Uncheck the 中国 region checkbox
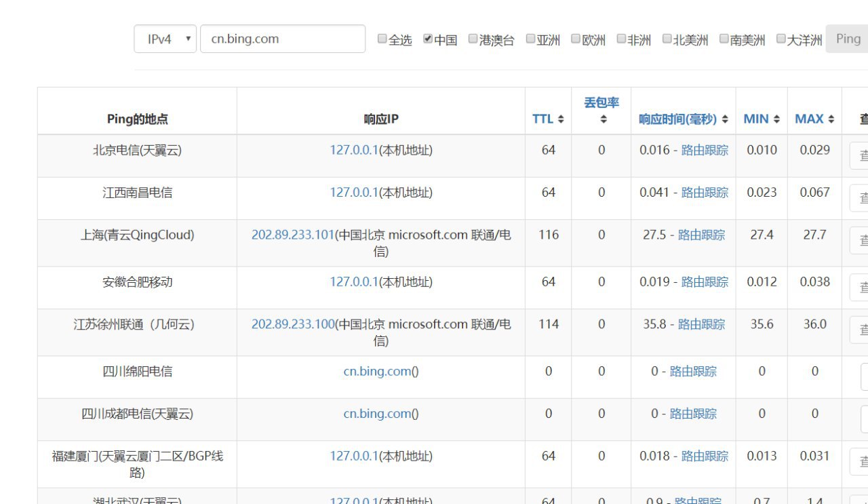The height and width of the screenshot is (504, 868). click(428, 39)
